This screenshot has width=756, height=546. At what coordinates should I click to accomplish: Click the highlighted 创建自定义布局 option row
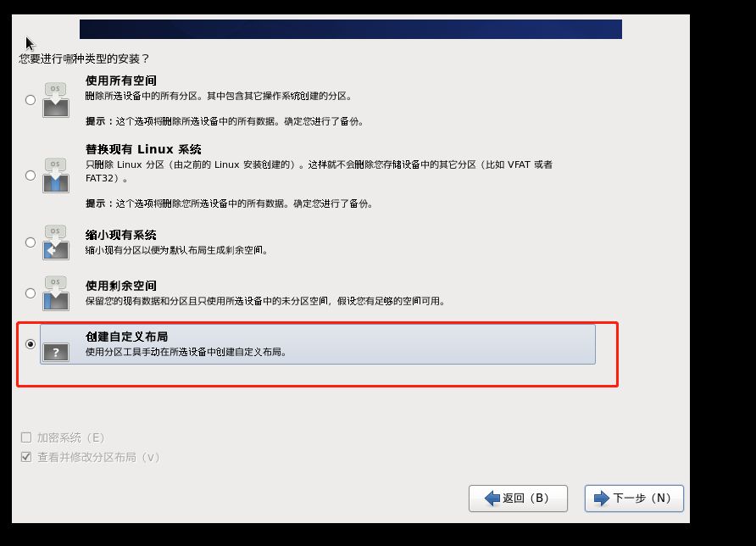tap(318, 344)
